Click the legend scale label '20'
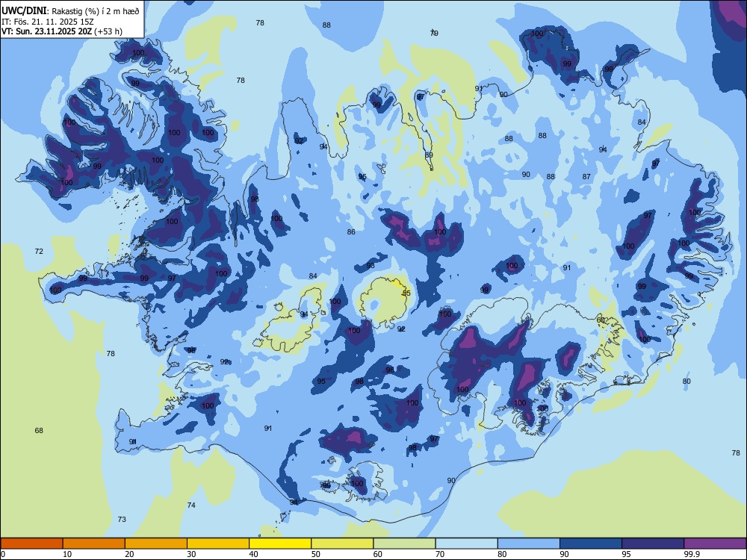 [x=129, y=554]
